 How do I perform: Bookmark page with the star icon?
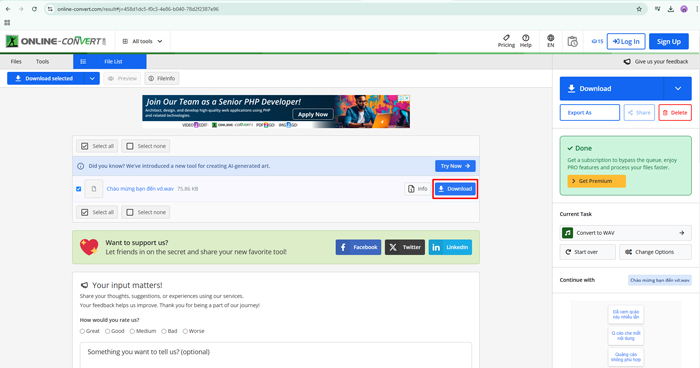click(639, 9)
